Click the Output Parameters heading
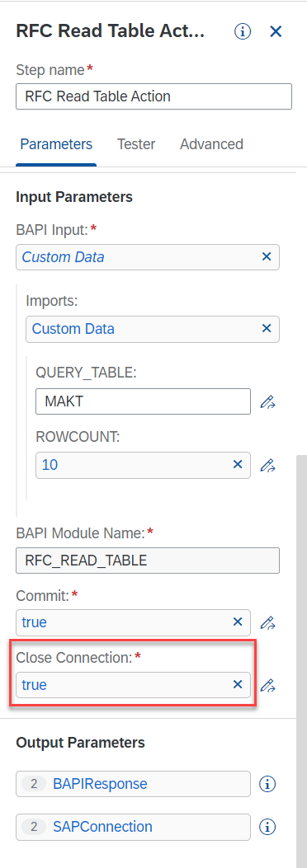307x868 pixels. [x=80, y=743]
